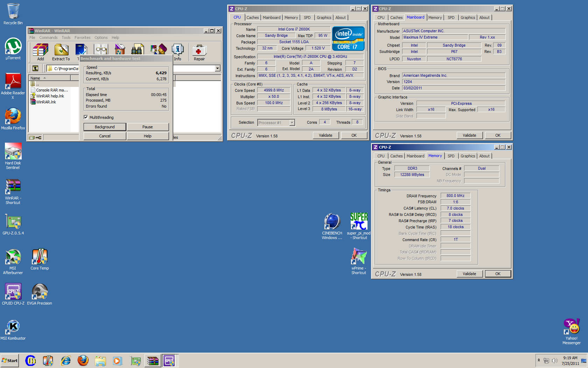Click OK in CPU-Z Mainboard window

(x=498, y=135)
